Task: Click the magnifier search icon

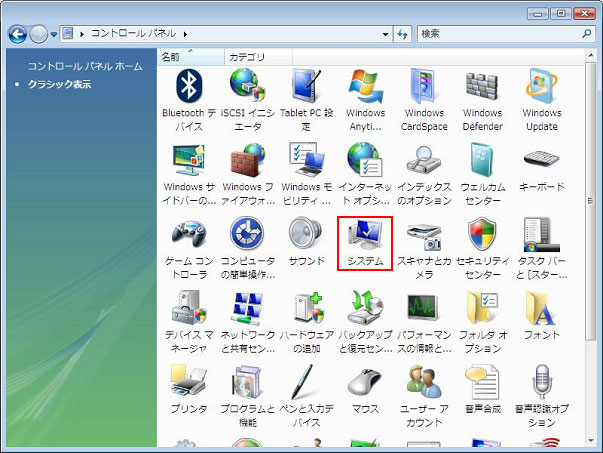Action: pos(586,34)
